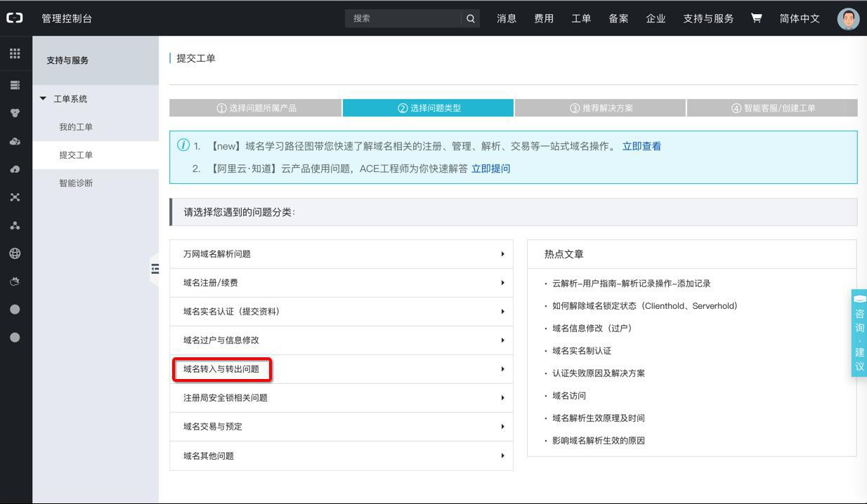This screenshot has height=504, width=867.
Task: Click the 管理控制台 title
Action: [x=67, y=19]
